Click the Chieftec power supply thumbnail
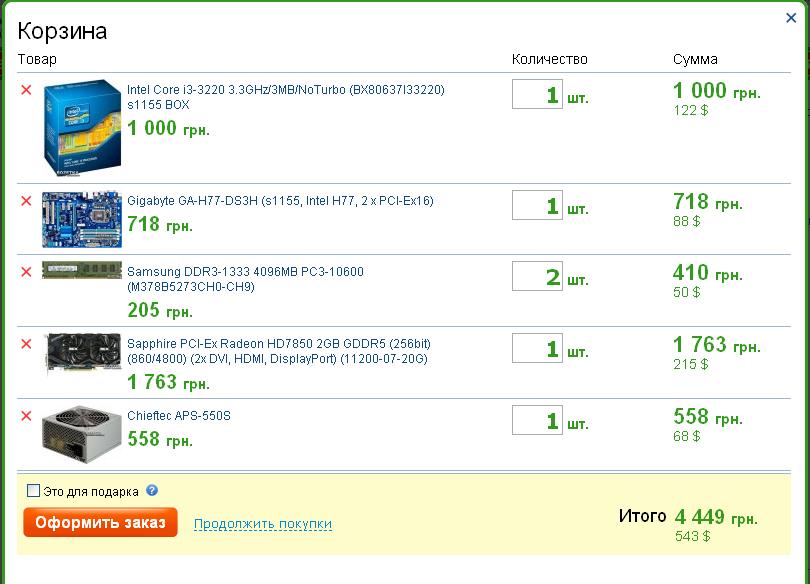This screenshot has height=584, width=810. click(82, 434)
